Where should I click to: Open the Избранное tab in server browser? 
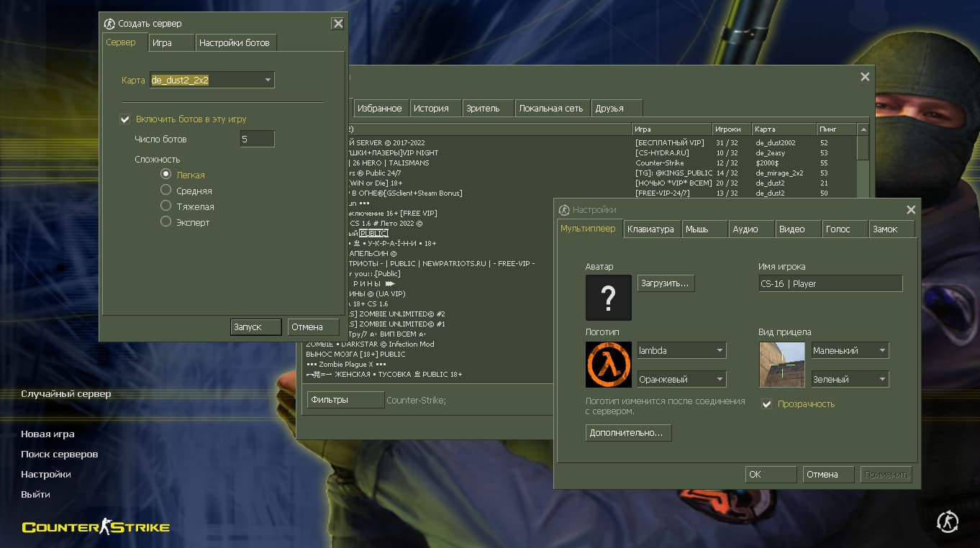[x=380, y=109]
